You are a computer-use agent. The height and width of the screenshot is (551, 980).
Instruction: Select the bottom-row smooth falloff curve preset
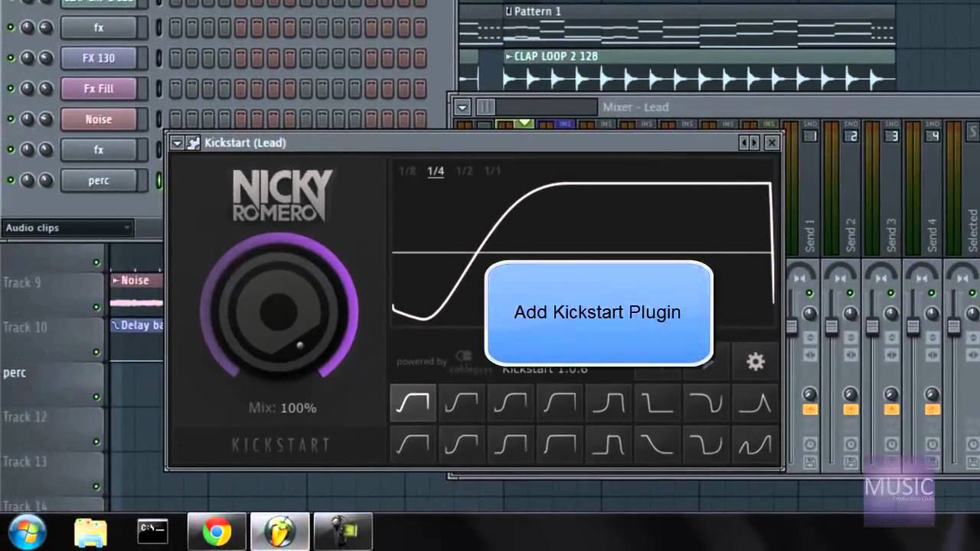[657, 444]
